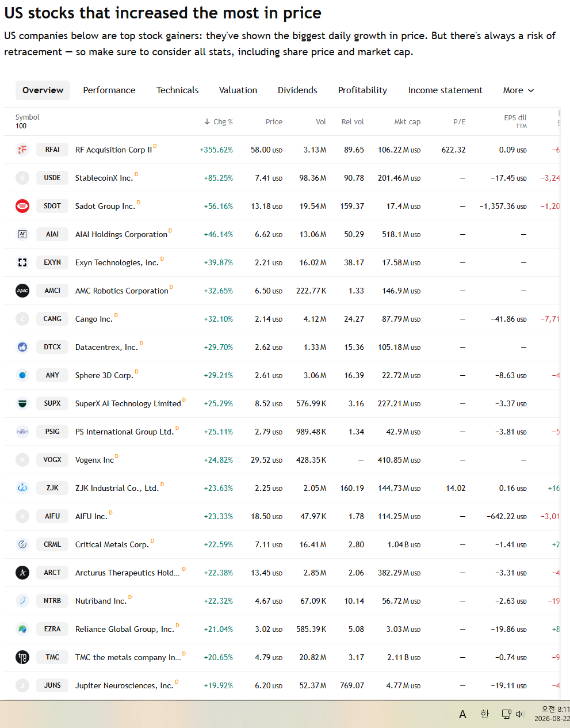This screenshot has height=728, width=570.
Task: Click the Mkt cap column header
Action: click(x=407, y=122)
